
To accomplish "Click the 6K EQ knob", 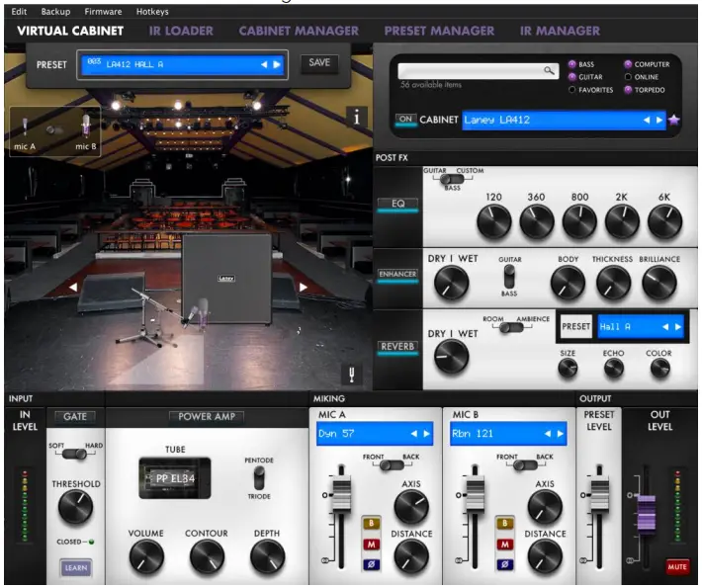I will tap(664, 221).
